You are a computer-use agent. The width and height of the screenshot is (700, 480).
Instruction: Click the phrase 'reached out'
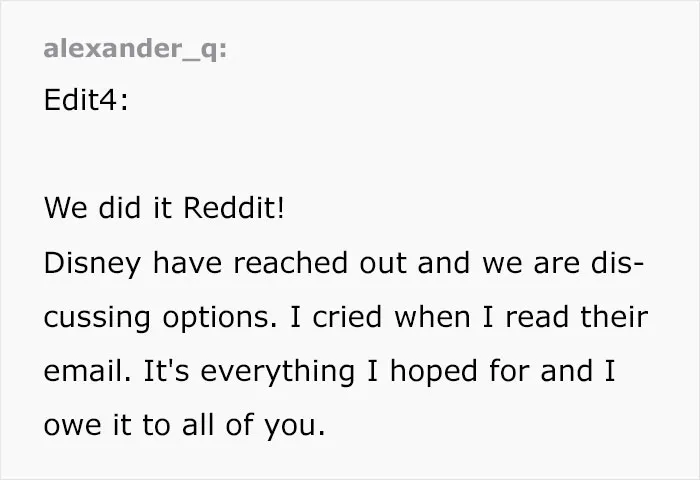tap(320, 263)
